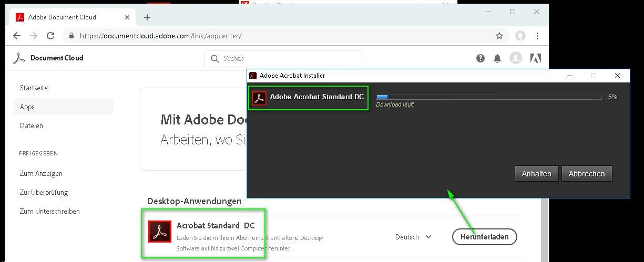
Task: Open the user account avatar in Document Cloud
Action: (516, 58)
